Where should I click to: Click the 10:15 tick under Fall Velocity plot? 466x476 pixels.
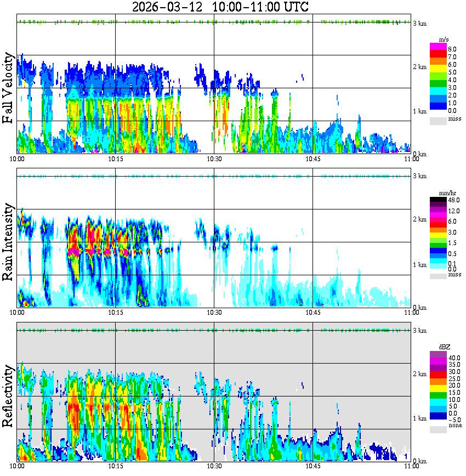(115, 159)
